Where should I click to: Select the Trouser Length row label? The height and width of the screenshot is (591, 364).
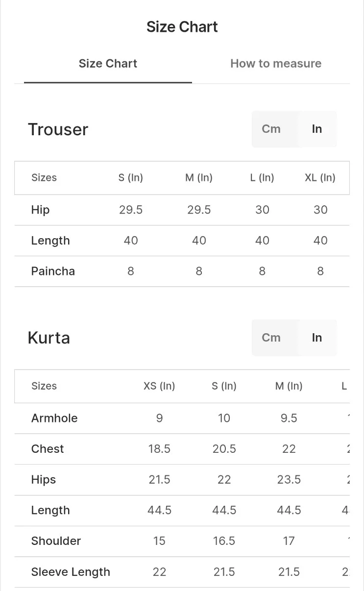50,241
